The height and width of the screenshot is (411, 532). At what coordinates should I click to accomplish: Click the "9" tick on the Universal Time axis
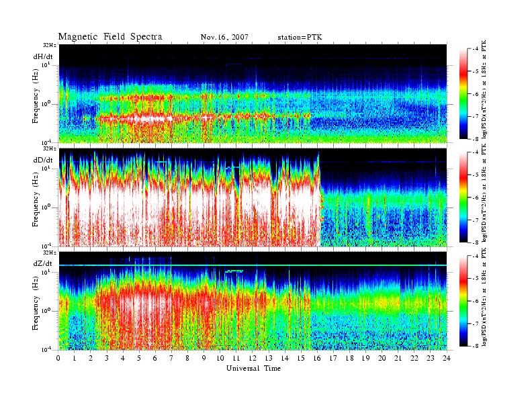[x=204, y=358]
